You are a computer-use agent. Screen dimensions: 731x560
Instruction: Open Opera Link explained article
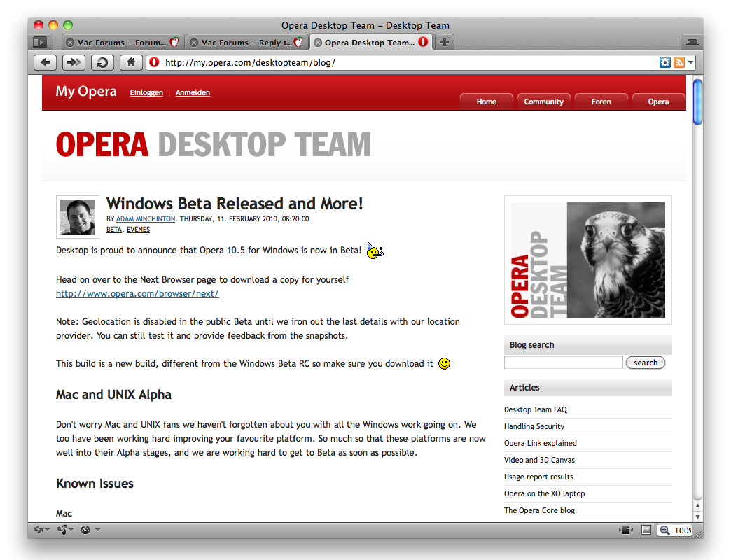point(540,443)
